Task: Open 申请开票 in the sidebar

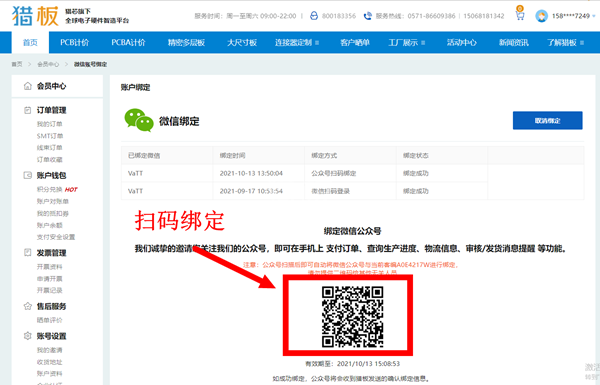Action: (x=49, y=279)
